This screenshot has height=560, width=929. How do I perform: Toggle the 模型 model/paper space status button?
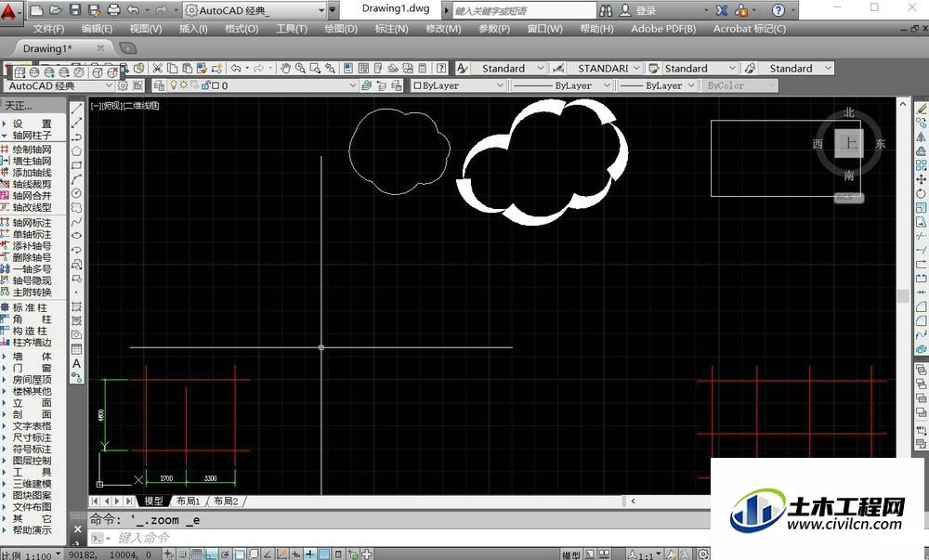coord(571,555)
